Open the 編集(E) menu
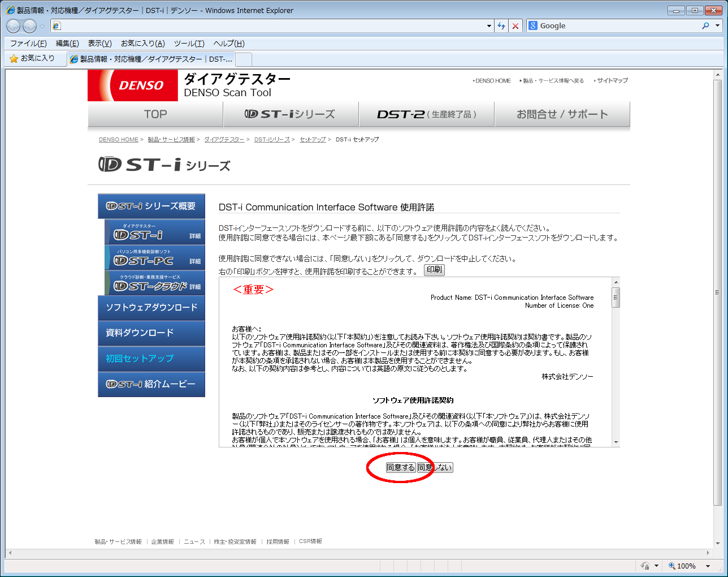Viewport: 728px width, 577px height. click(x=67, y=44)
